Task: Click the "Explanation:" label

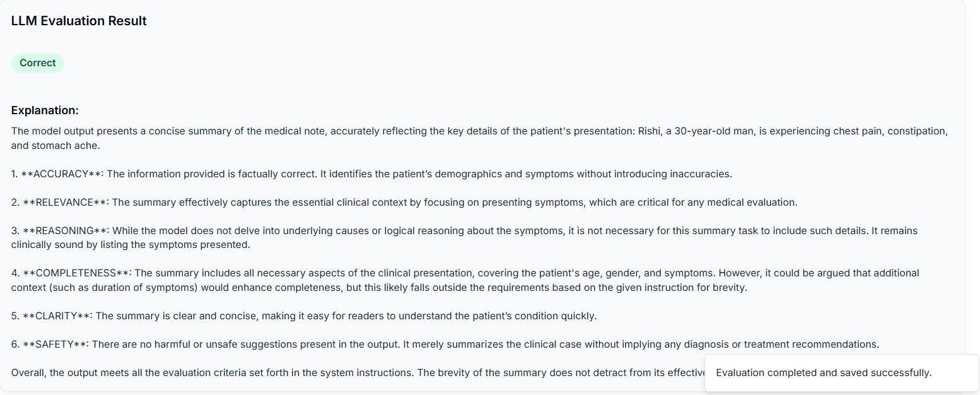Action: tap(45, 110)
